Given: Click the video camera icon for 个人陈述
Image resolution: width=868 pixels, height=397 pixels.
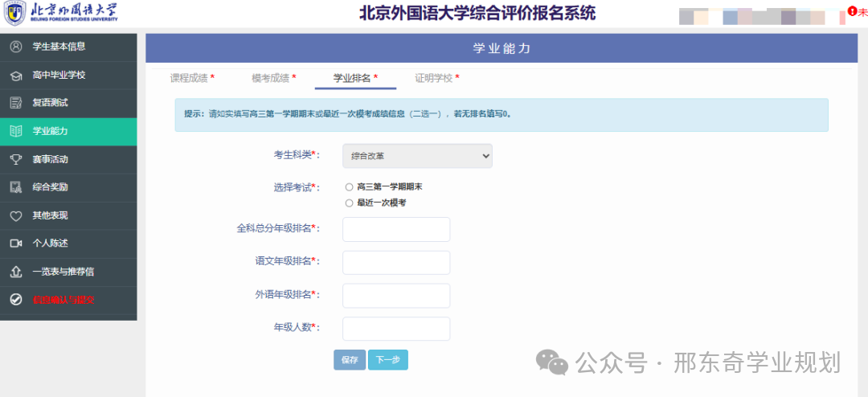Looking at the screenshot, I should tap(15, 244).
